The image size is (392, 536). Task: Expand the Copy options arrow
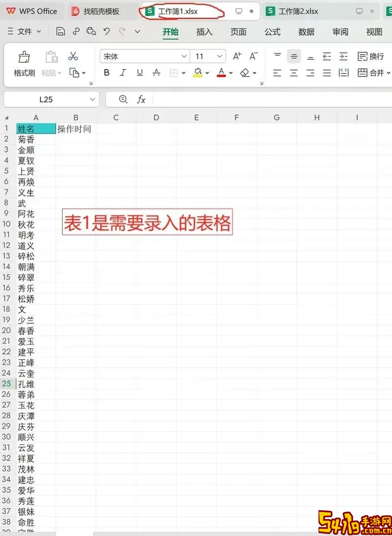click(x=84, y=73)
